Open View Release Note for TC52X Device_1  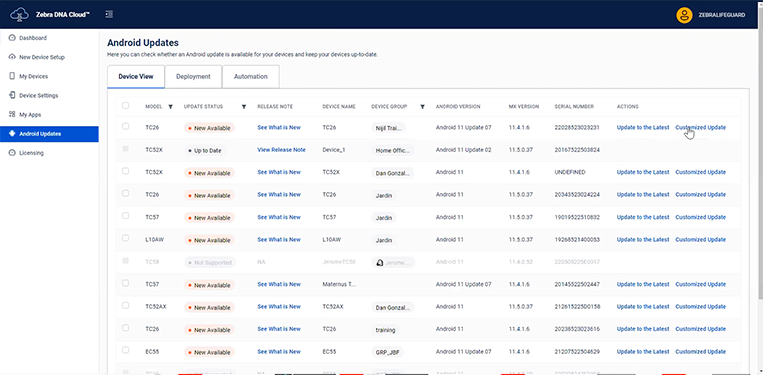click(281, 150)
